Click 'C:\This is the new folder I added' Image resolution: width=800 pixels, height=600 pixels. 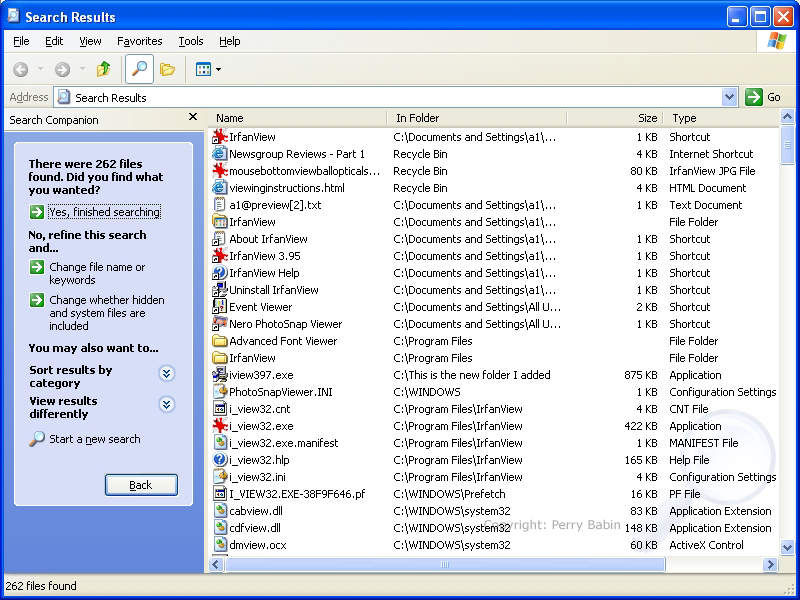point(472,375)
